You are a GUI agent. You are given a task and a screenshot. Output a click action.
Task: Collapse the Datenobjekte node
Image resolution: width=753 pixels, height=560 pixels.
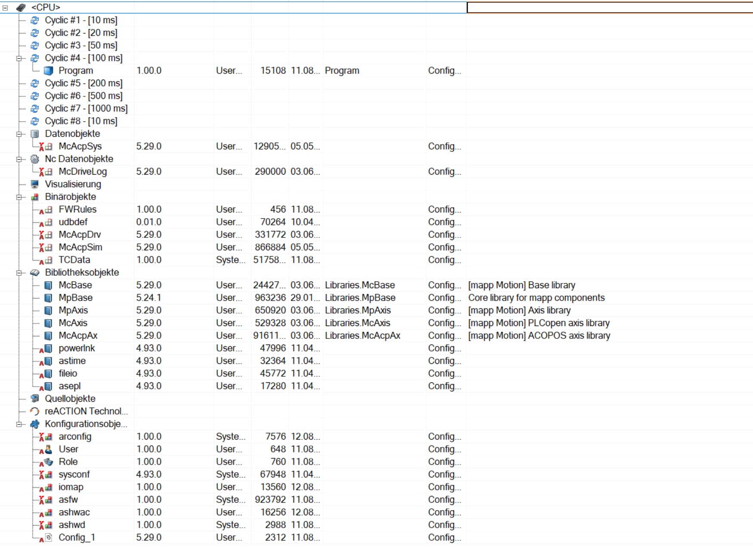[19, 134]
